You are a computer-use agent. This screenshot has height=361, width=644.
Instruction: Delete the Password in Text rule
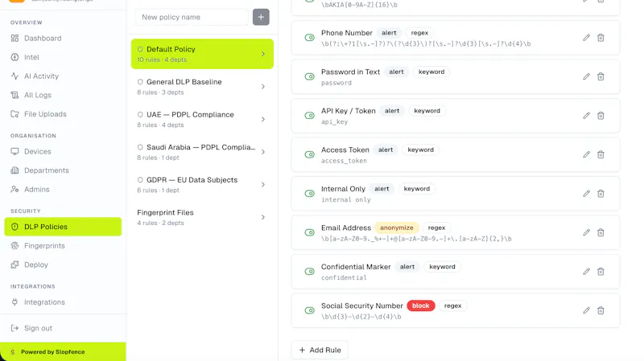[x=601, y=76]
